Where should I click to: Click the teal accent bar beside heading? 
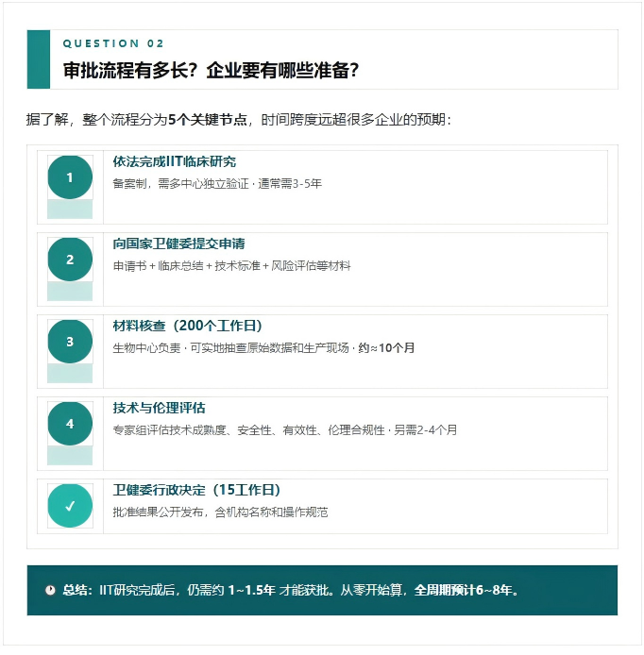point(38,59)
